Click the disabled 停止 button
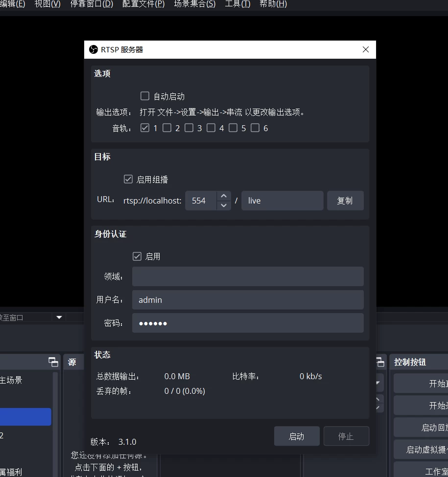Viewport: 448px width, 477px height. tap(346, 436)
